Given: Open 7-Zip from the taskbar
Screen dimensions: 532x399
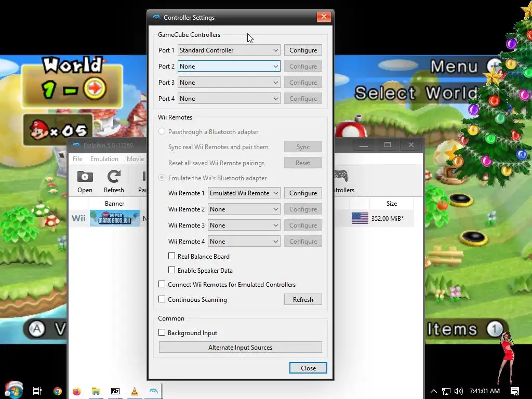Looking at the screenshot, I should (x=115, y=391).
